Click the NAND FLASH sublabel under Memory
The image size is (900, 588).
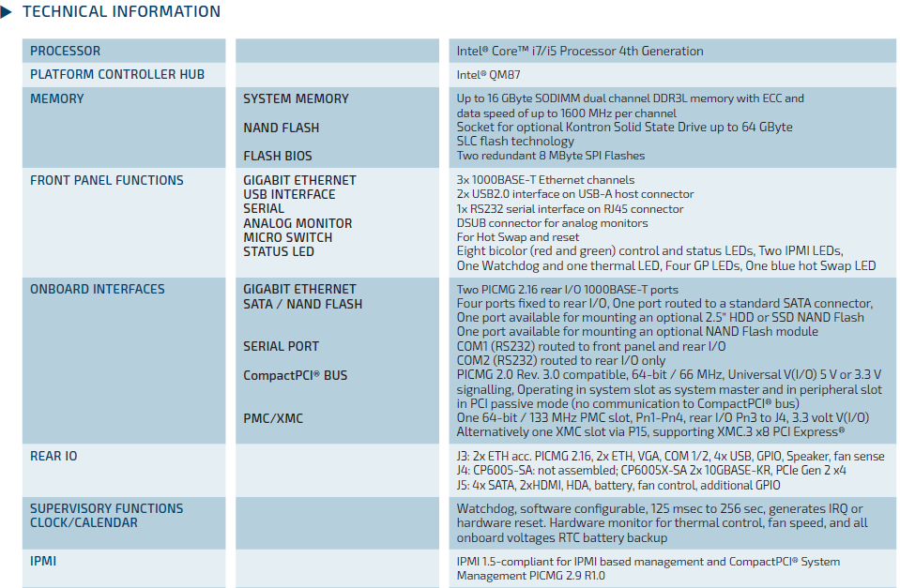pyautogui.click(x=281, y=128)
